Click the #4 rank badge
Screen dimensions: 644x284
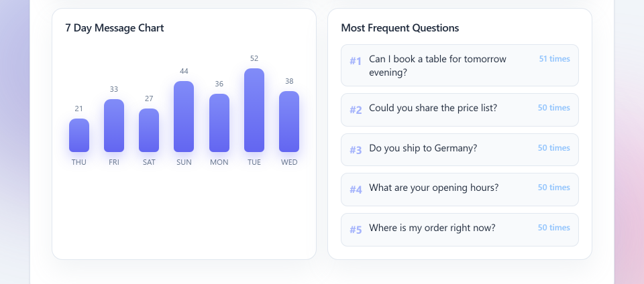point(356,190)
